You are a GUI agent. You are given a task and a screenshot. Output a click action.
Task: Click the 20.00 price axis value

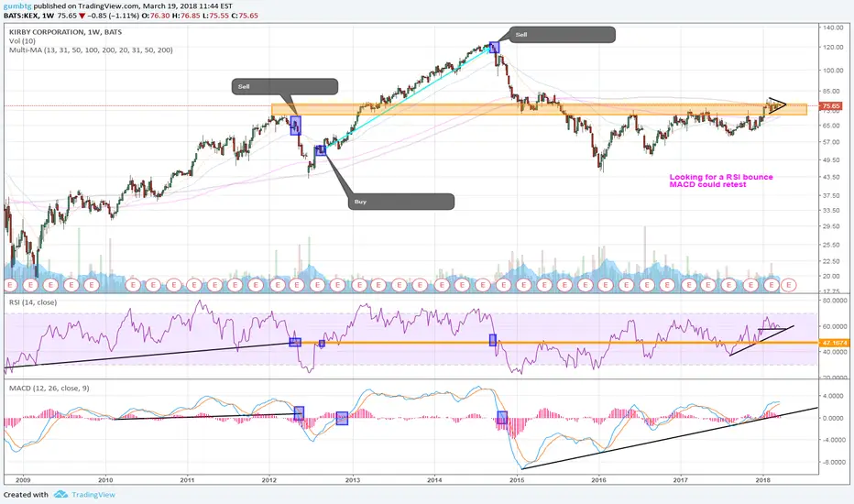(x=832, y=276)
